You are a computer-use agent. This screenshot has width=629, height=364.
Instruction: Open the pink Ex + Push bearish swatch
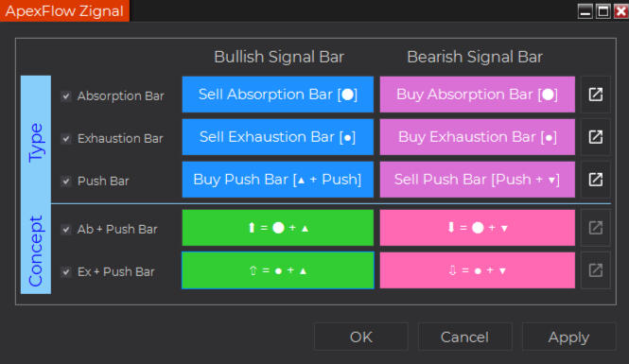pos(478,270)
